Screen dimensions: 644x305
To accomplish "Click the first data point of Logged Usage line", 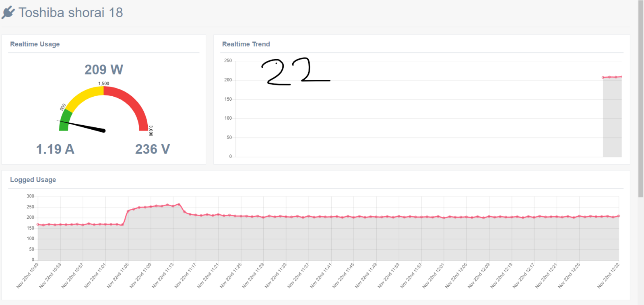I will click(x=38, y=224).
